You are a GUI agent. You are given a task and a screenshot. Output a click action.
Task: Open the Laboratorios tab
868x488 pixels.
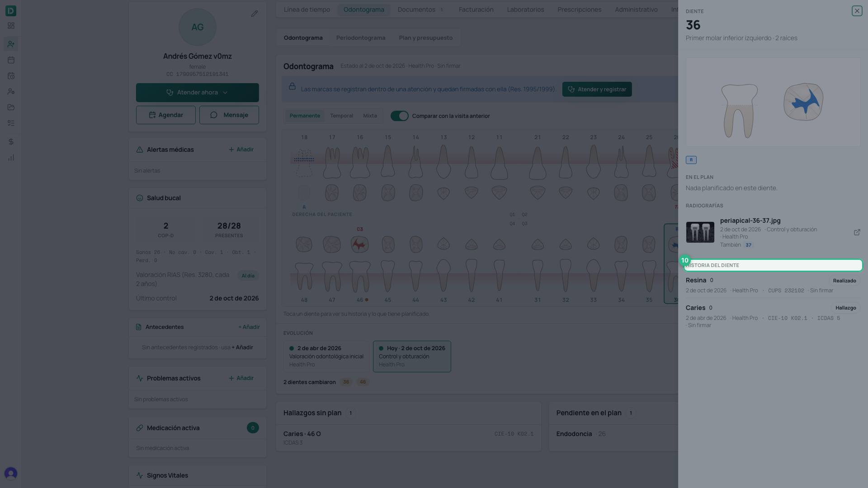(x=525, y=9)
